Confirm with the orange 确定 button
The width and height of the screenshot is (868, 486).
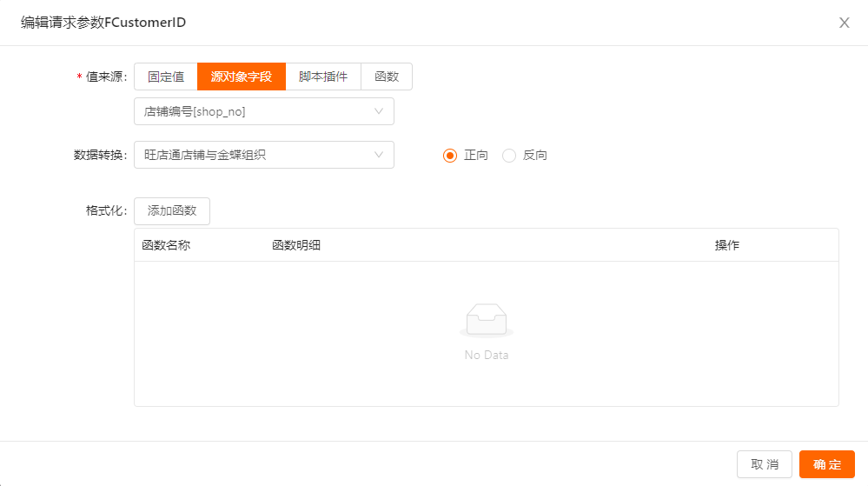pyautogui.click(x=827, y=464)
